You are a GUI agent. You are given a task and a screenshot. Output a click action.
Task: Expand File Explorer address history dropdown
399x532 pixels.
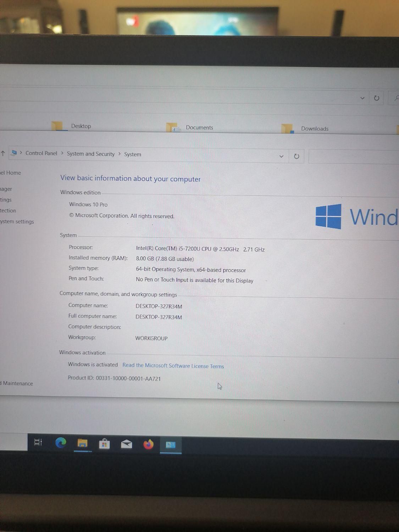pyautogui.click(x=362, y=98)
